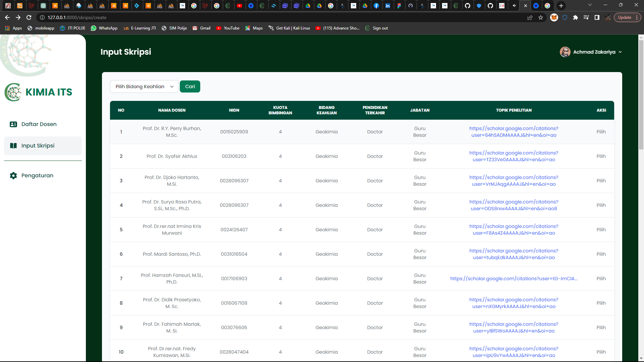The height and width of the screenshot is (362, 644).
Task: Open scholar link for Perry Burhan
Action: coord(514,132)
